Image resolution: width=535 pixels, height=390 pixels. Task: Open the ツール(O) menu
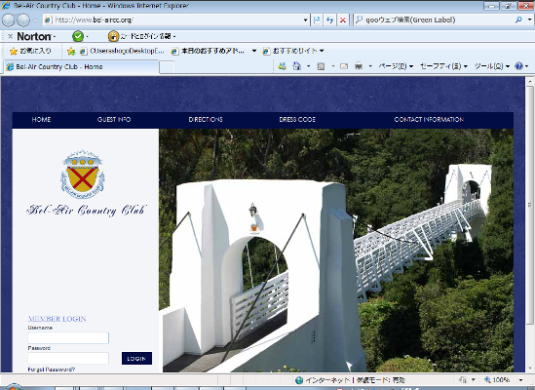click(492, 66)
